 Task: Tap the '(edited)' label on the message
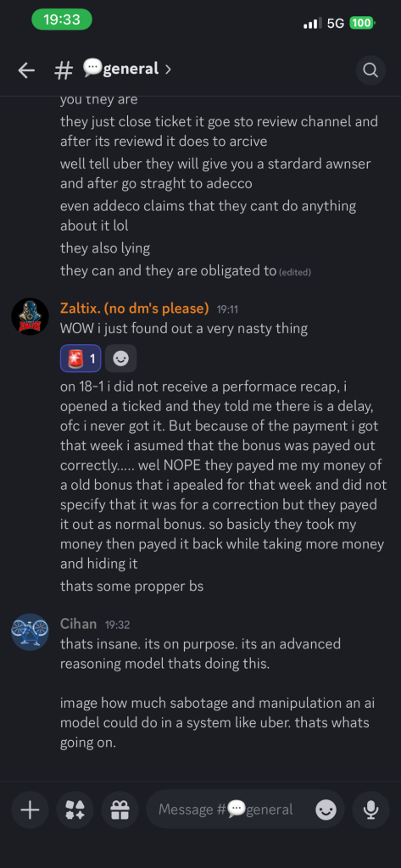click(295, 272)
